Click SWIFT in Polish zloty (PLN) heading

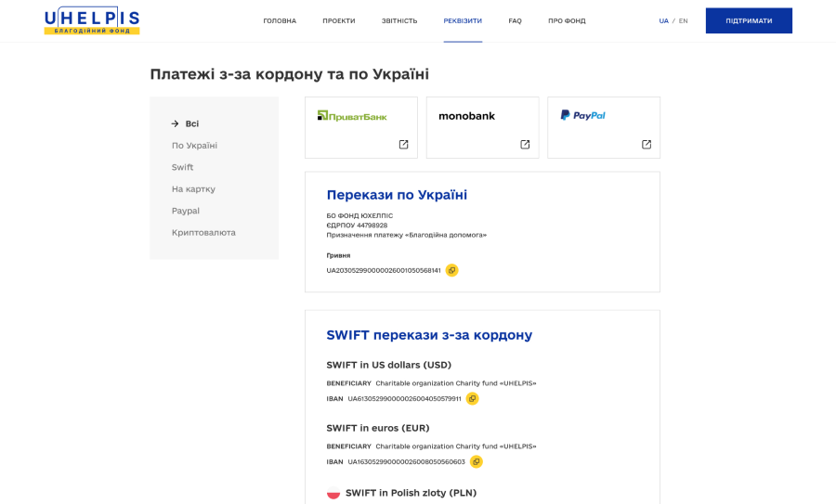click(x=411, y=493)
